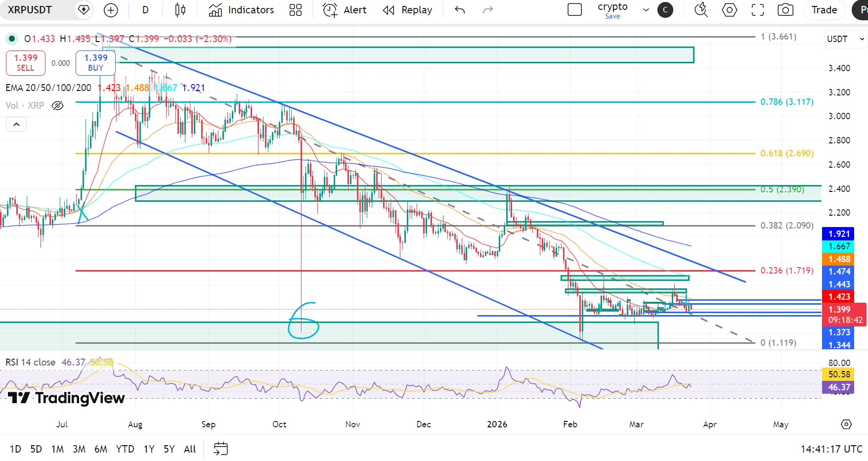
Task: Open the user profile avatar C
Action: (x=665, y=10)
